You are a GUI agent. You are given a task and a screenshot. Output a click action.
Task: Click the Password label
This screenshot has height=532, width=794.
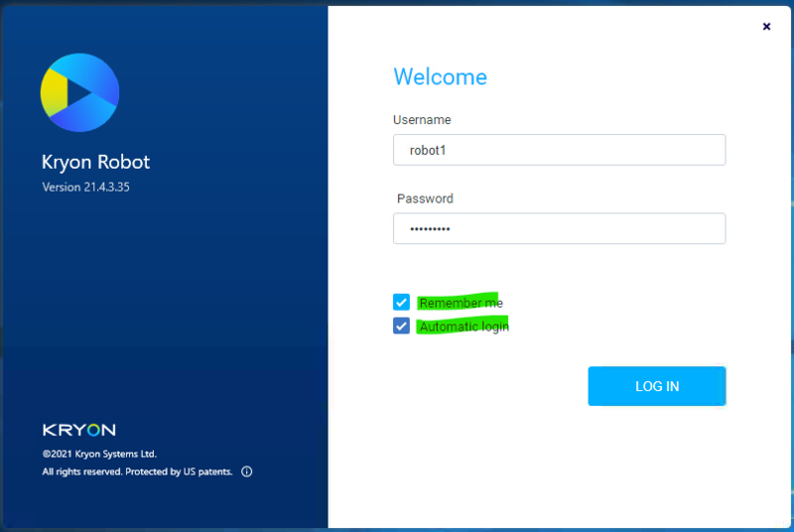click(x=425, y=199)
